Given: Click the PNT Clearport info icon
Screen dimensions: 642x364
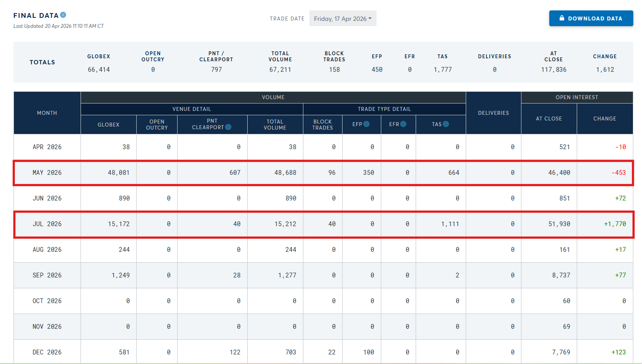Looking at the screenshot, I should pyautogui.click(x=228, y=127).
